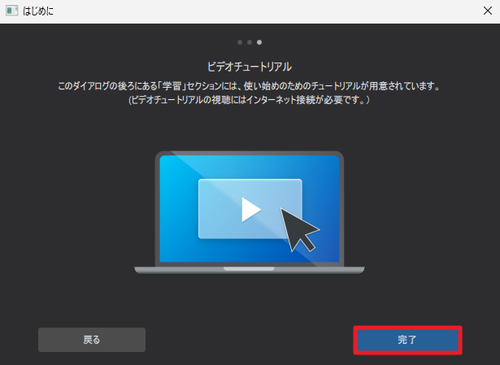Screen dimensions: 500x365
Task: Go back with the 戻る button
Action: pos(92,340)
